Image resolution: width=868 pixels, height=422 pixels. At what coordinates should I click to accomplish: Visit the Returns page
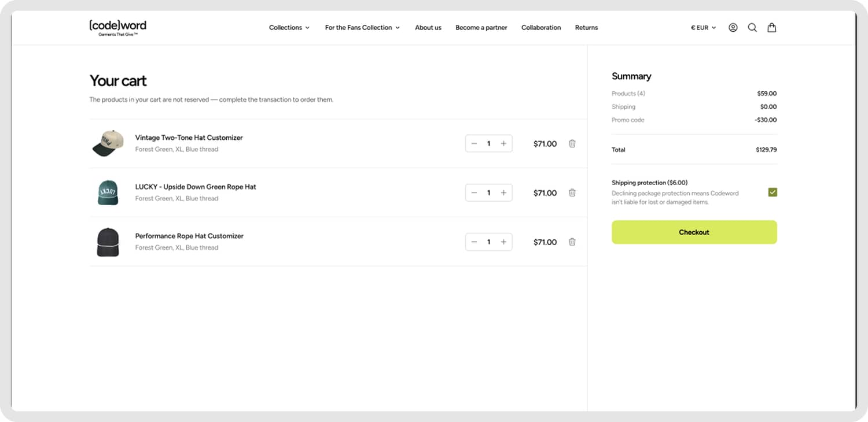pyautogui.click(x=586, y=28)
